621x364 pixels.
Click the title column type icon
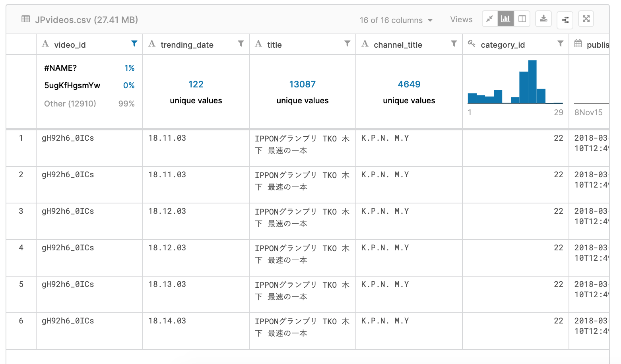click(259, 44)
